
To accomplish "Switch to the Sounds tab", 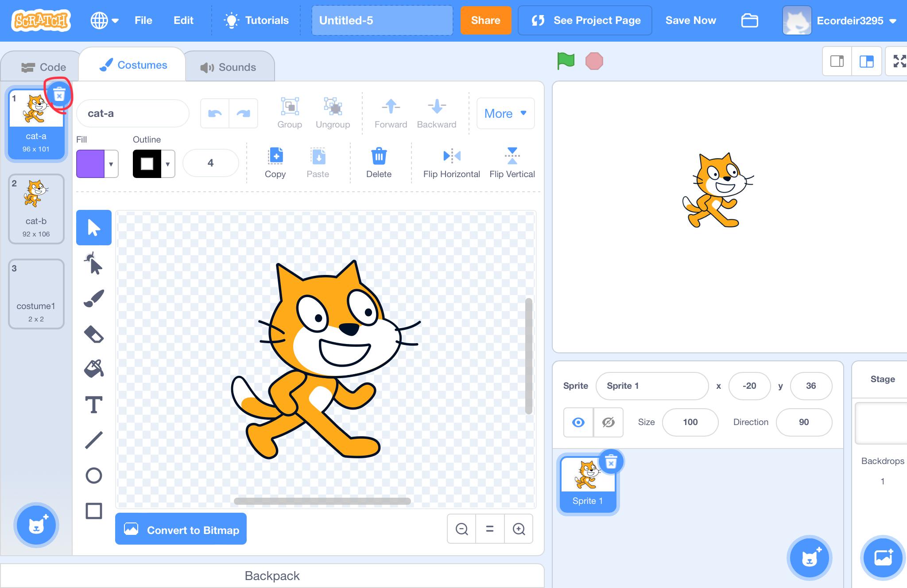I will pyautogui.click(x=229, y=67).
